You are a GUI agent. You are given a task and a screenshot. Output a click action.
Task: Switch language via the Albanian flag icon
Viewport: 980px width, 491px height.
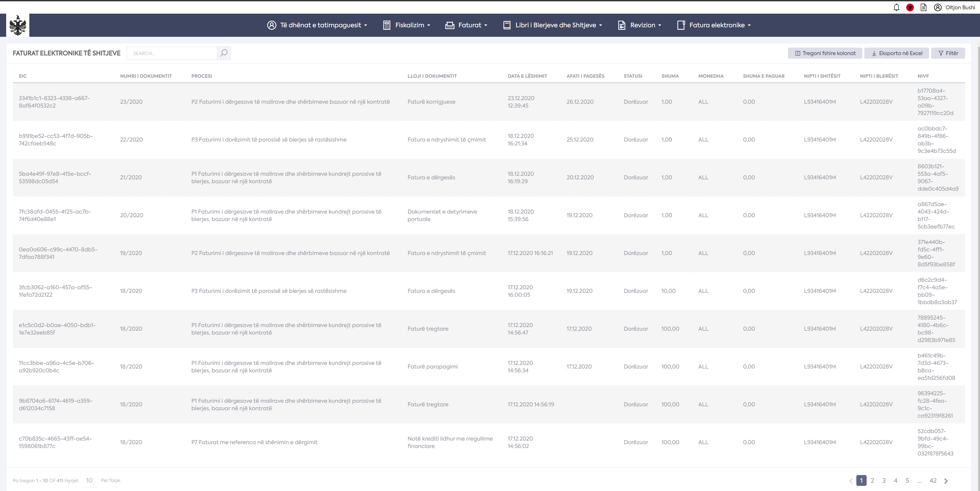click(910, 7)
